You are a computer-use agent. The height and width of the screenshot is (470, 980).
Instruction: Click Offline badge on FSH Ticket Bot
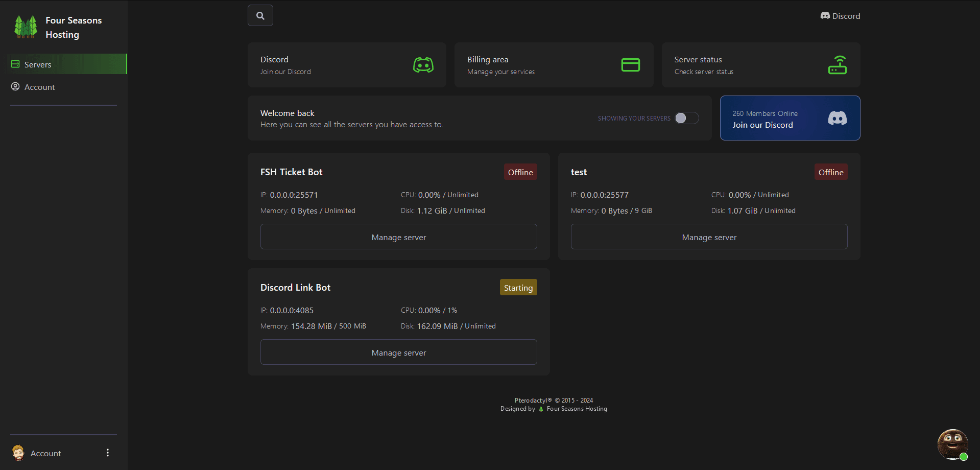(x=520, y=172)
